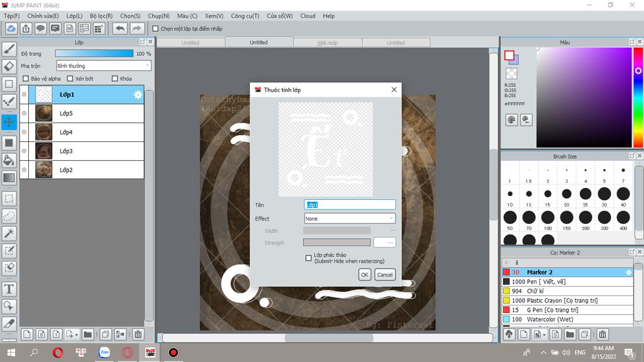Viewport: 644px width, 362px height.
Task: Click the saturation color picker square
Action: tap(584, 97)
